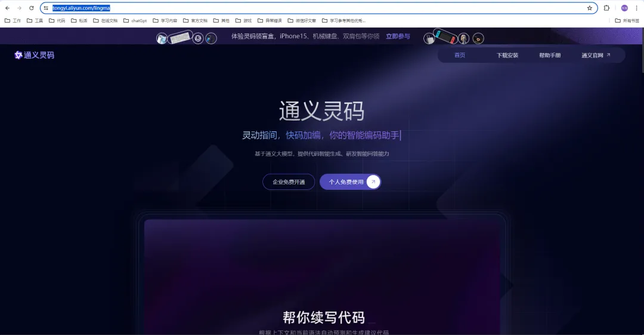644x335 pixels.
Task: Open the 异常错误 bookmark folder
Action: (270, 20)
